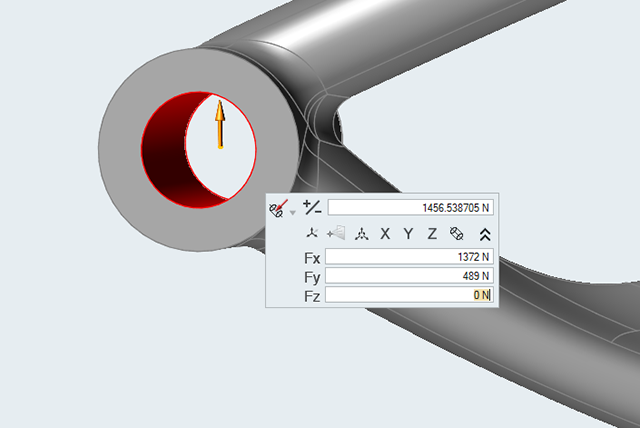
Task: Click the force type icon in the microdialog
Action: pyautogui.click(x=278, y=208)
